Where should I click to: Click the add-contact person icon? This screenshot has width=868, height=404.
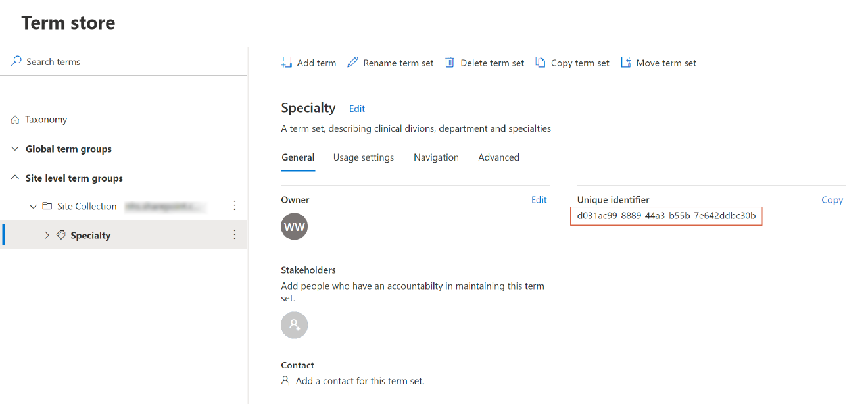click(285, 380)
